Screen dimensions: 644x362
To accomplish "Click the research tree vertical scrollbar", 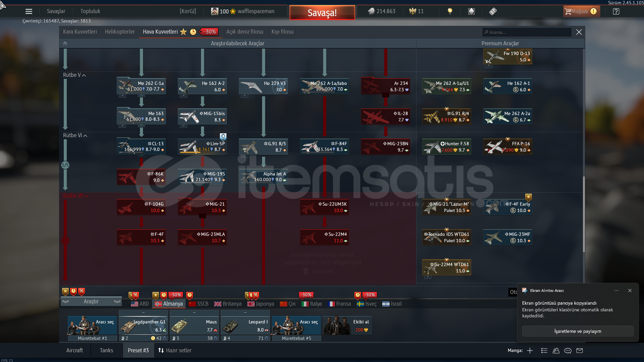I will click(x=584, y=214).
